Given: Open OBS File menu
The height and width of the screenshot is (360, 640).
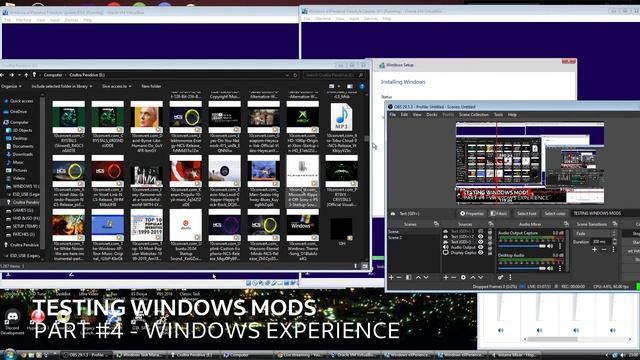Looking at the screenshot, I should pyautogui.click(x=393, y=115).
